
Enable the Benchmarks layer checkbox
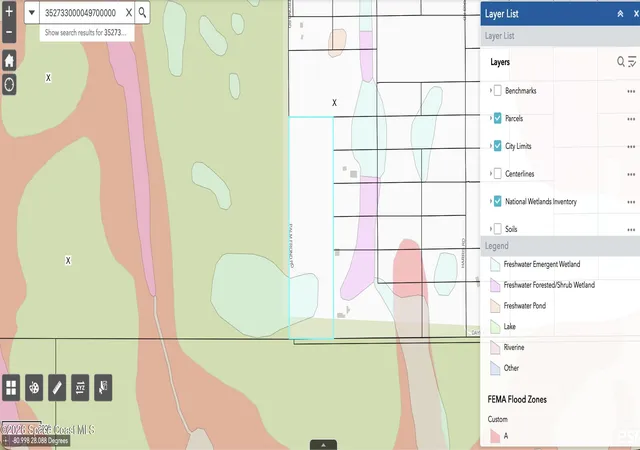498,91
